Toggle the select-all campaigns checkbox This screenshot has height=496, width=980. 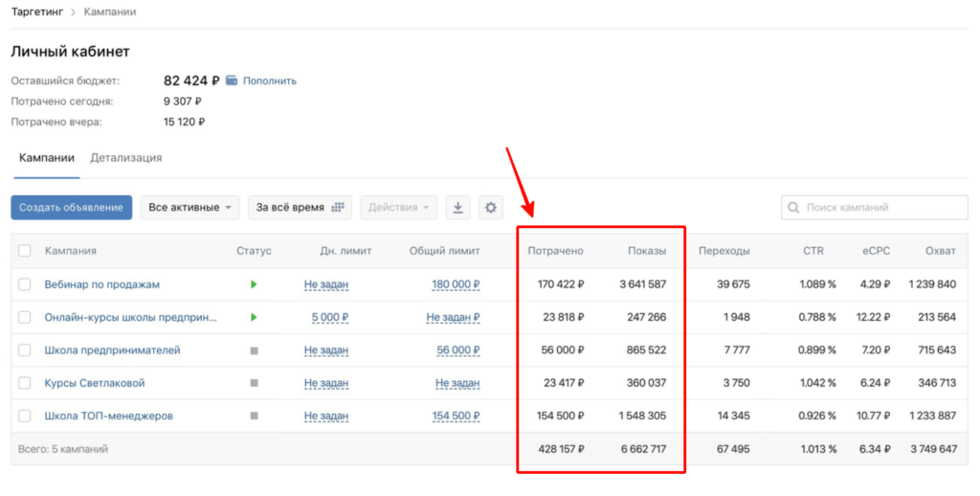click(25, 251)
